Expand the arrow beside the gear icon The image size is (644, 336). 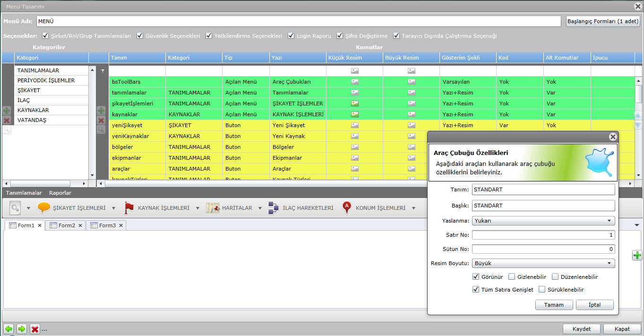click(28, 208)
